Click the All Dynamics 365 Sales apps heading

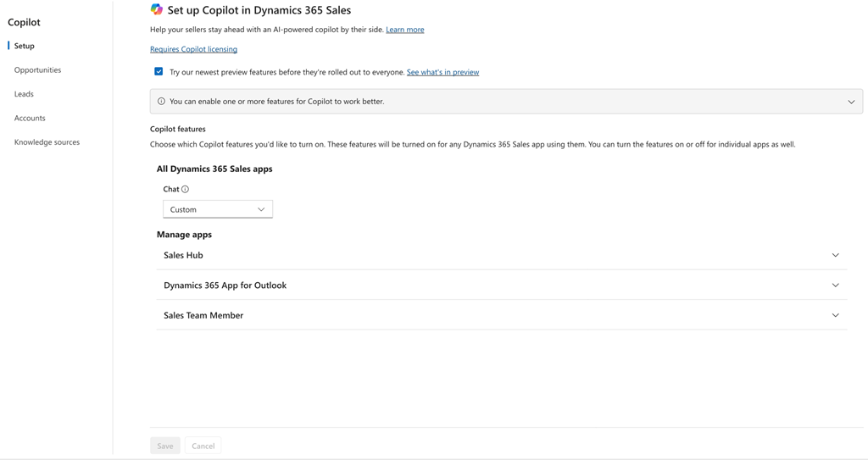[x=214, y=169]
